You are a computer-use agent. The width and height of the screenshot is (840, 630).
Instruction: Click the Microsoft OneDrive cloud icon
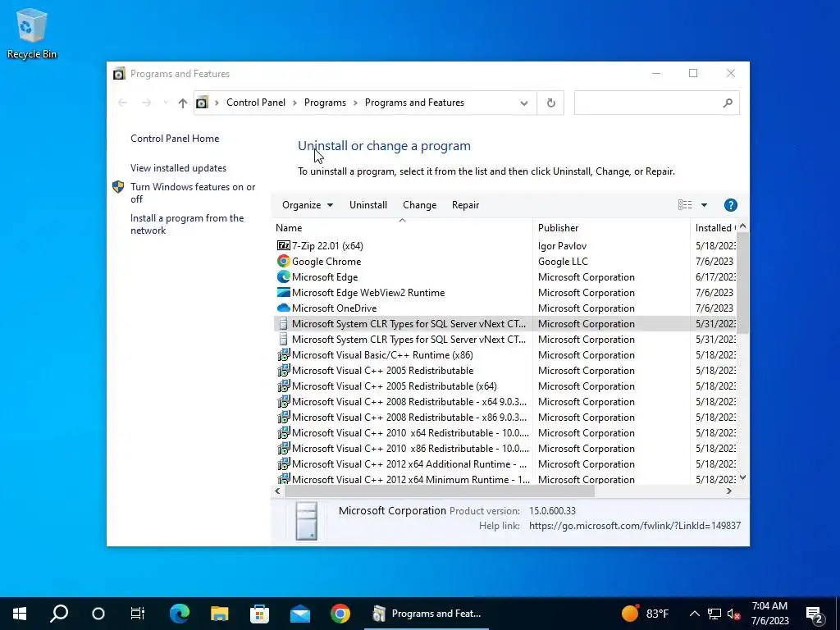(283, 308)
